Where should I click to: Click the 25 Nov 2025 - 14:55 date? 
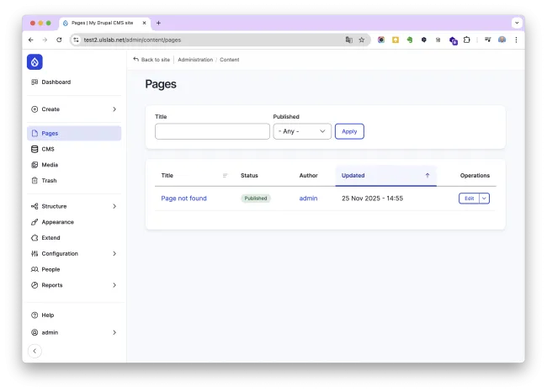[372, 198]
